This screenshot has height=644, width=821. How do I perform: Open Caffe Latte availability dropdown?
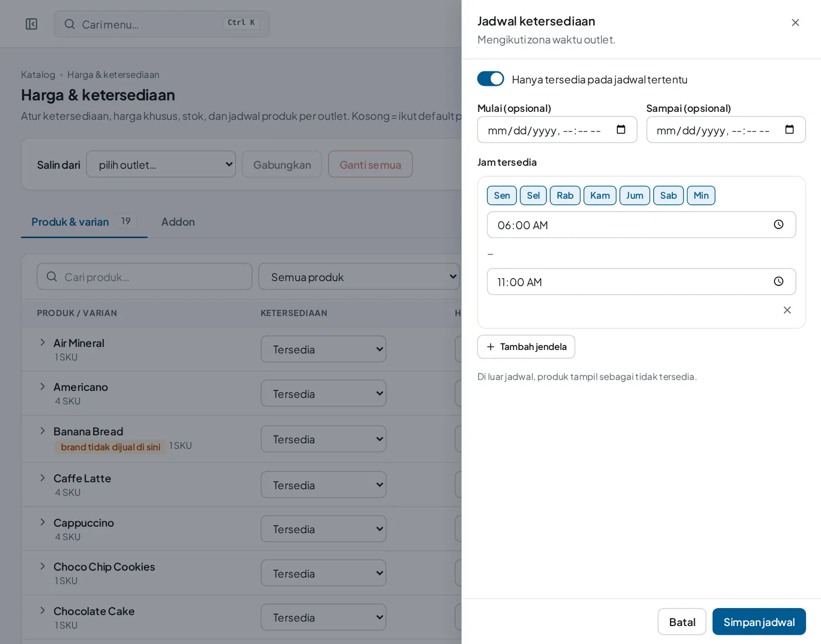323,484
